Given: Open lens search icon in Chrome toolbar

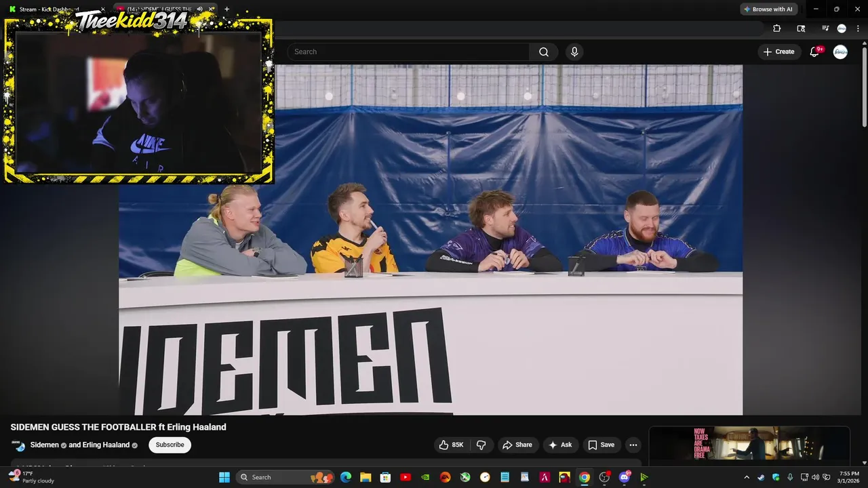Looking at the screenshot, I should coord(801,28).
